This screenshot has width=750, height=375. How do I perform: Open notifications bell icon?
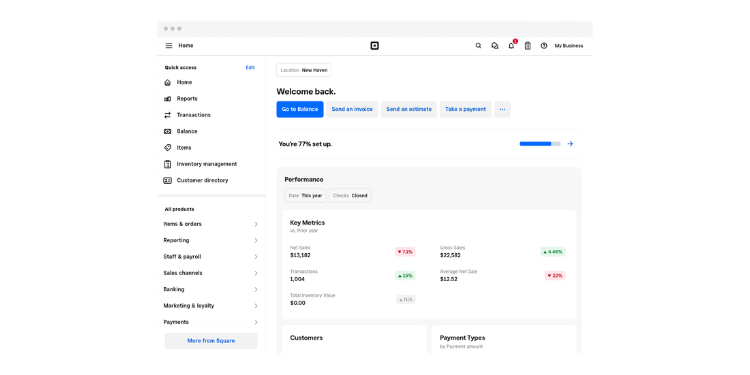[511, 46]
